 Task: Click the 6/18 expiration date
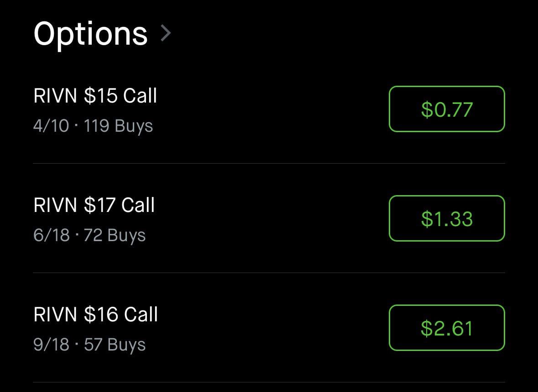coord(51,235)
